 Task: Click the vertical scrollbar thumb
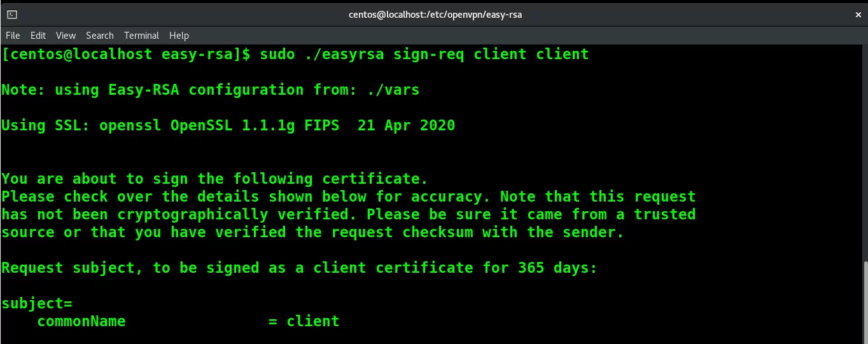pos(865,303)
